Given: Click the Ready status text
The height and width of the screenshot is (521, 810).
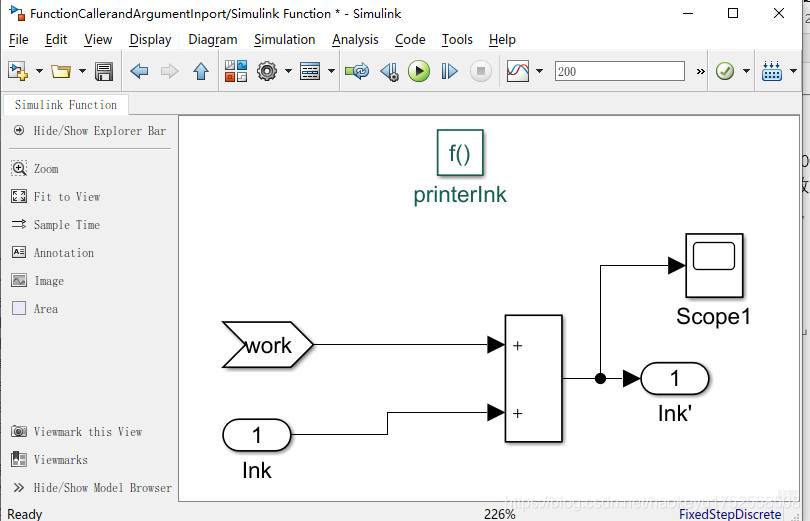Looking at the screenshot, I should (x=25, y=514).
